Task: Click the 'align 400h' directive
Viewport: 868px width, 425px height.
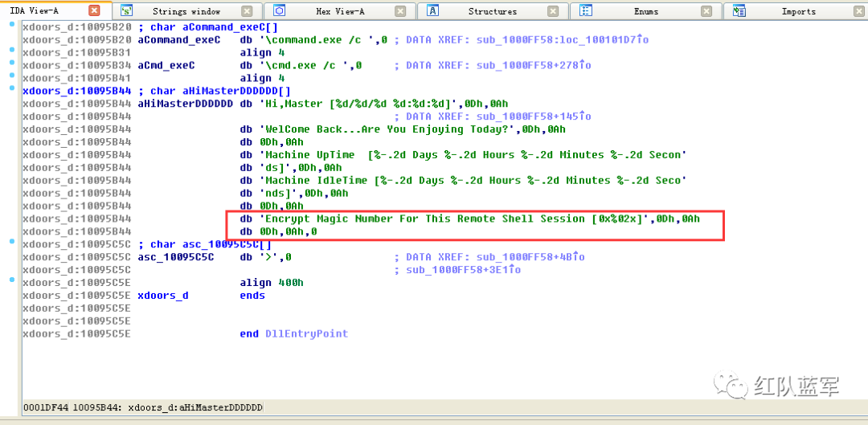Action: point(272,282)
